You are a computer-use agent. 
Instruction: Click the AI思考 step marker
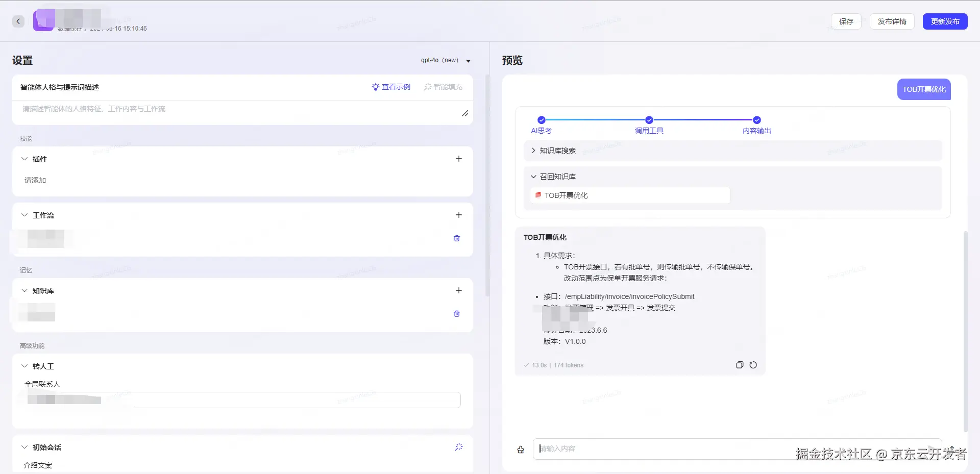542,120
